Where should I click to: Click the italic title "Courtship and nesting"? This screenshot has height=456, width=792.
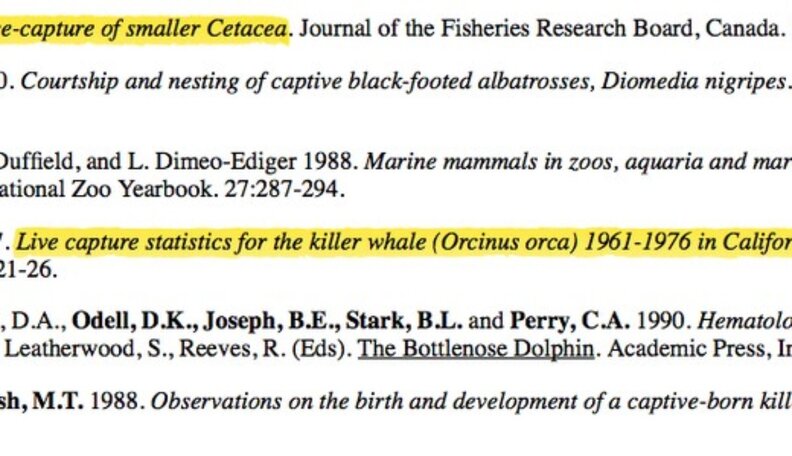120,82
